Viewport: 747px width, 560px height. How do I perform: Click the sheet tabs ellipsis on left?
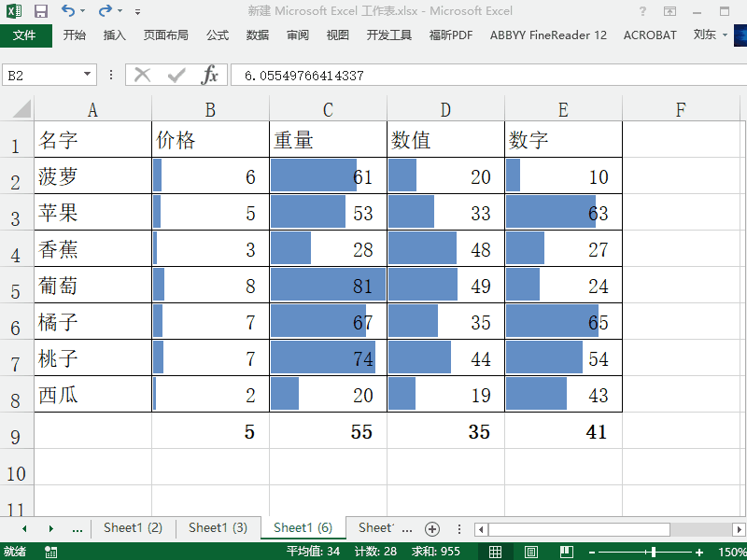point(78,529)
